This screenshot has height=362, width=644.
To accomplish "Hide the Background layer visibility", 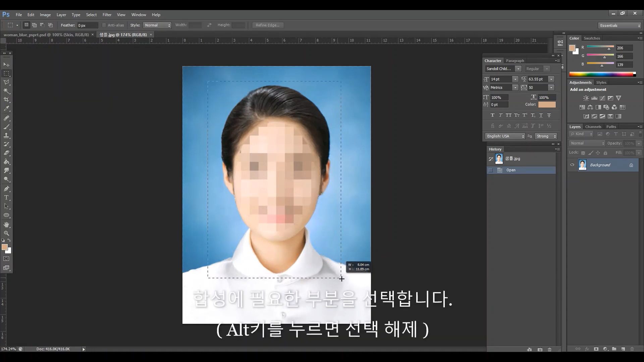I will 572,165.
